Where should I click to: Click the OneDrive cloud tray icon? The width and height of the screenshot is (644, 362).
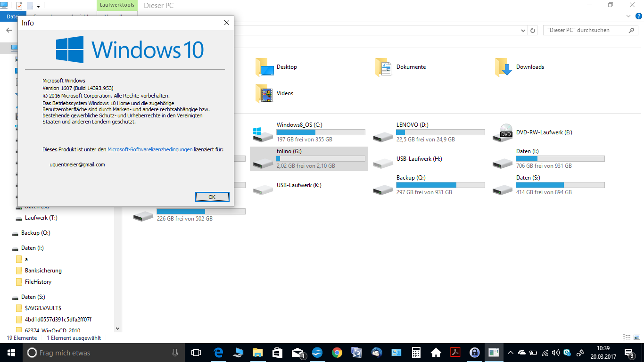[522, 353]
